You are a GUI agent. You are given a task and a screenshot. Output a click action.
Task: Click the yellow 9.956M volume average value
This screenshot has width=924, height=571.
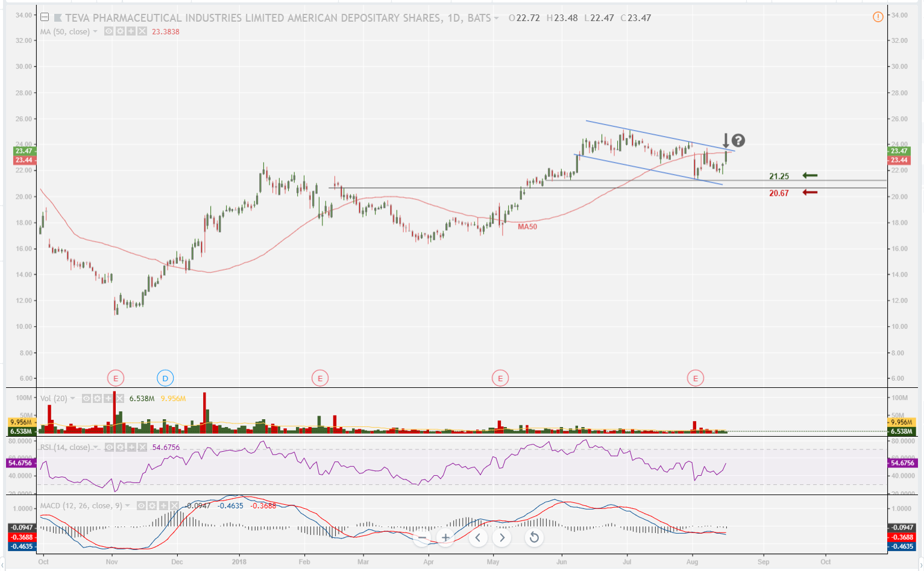173,398
